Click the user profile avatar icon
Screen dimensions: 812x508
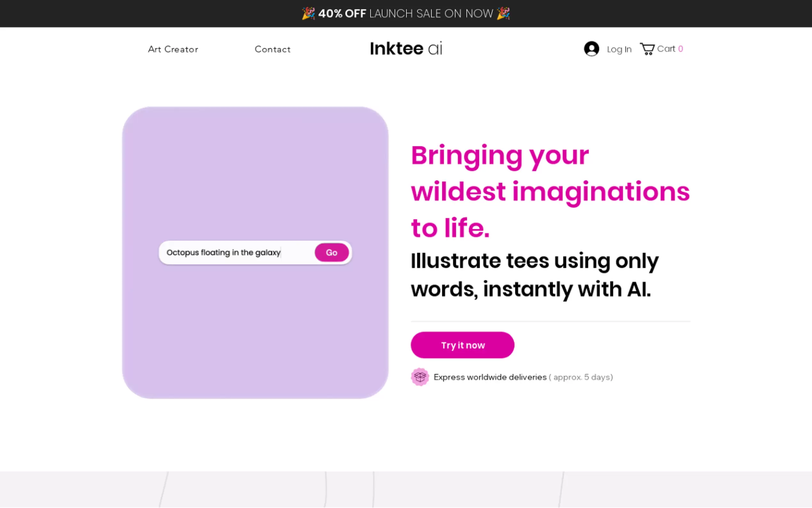coord(591,49)
